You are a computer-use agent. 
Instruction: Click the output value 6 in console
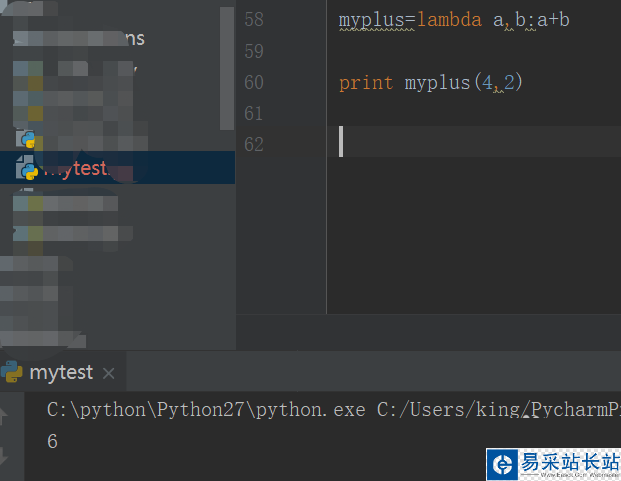point(53,441)
